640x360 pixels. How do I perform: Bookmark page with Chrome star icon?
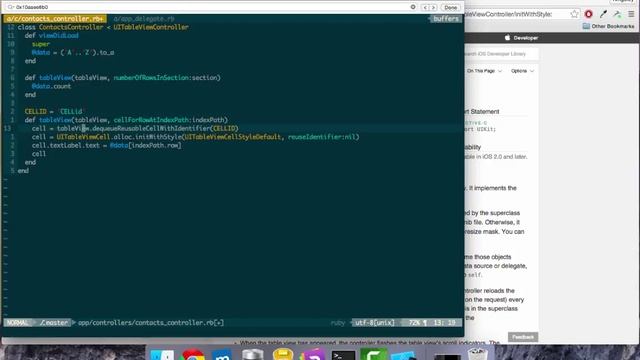point(574,14)
